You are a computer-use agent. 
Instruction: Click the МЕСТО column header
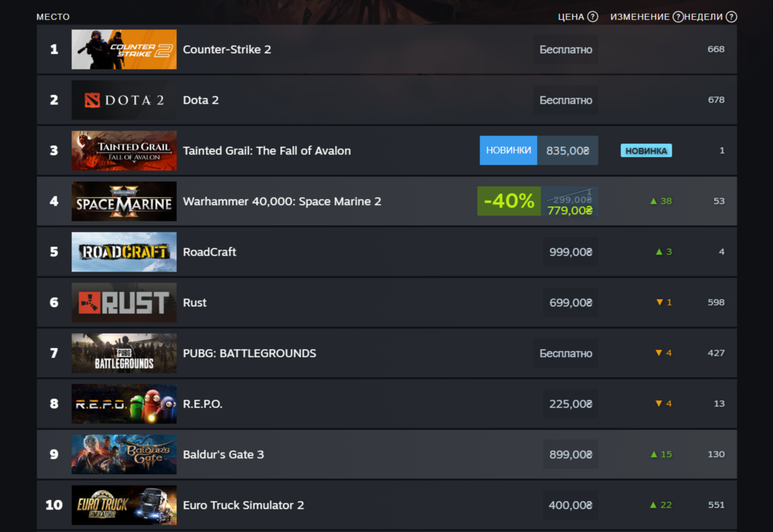53,16
